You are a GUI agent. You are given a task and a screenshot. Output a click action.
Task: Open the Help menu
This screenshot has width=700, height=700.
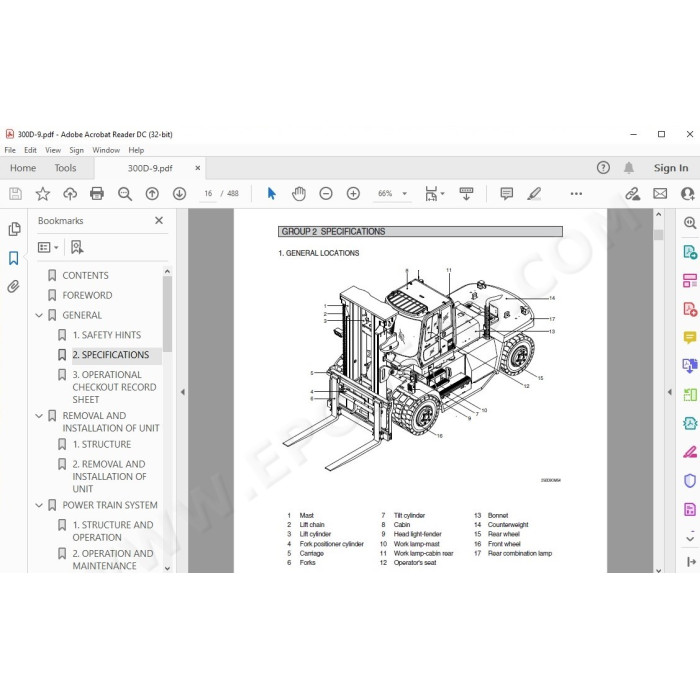point(136,150)
